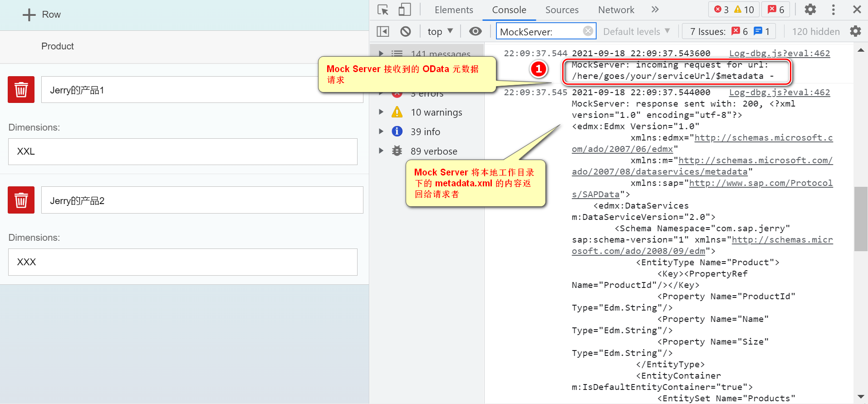Clear the MockServer: filter text
Screen dimensions: 868x404
[x=588, y=31]
